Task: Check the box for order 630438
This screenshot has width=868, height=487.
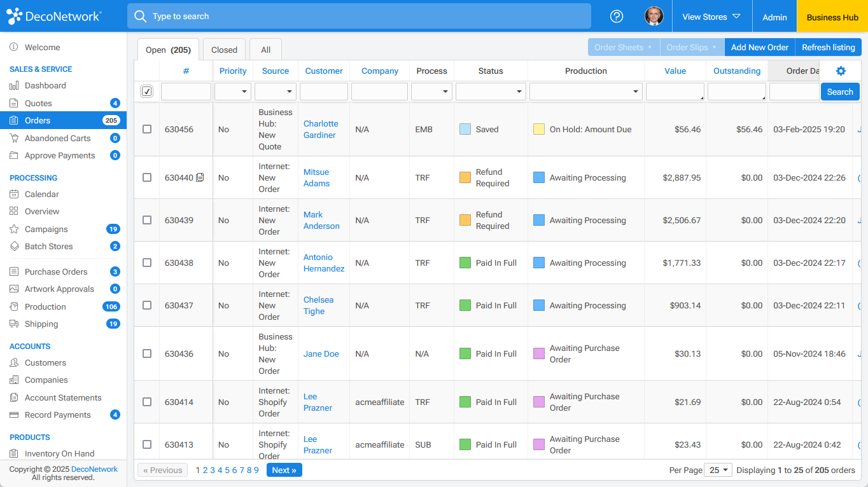Action: tap(147, 263)
